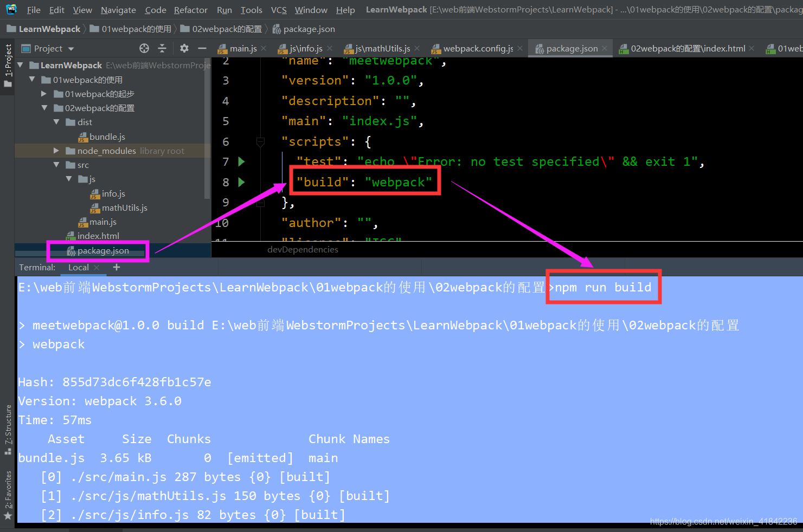The image size is (803, 532).
Task: Open the Tools menu
Action: pyautogui.click(x=251, y=10)
